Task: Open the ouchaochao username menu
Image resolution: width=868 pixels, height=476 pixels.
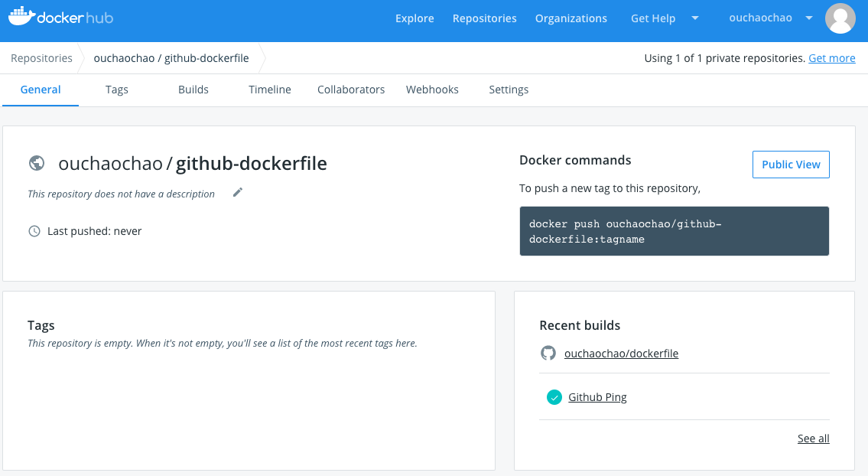Action: point(761,18)
